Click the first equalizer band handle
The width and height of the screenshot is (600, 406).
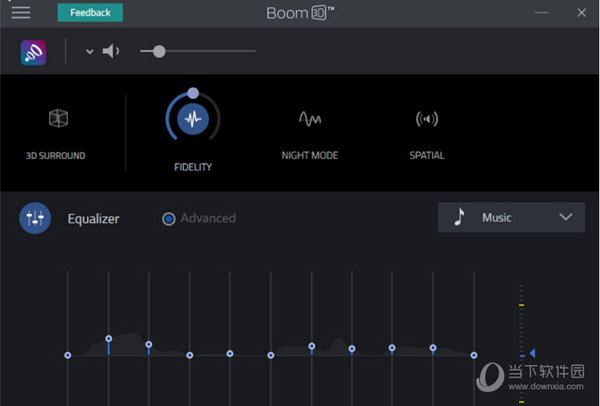tap(68, 355)
